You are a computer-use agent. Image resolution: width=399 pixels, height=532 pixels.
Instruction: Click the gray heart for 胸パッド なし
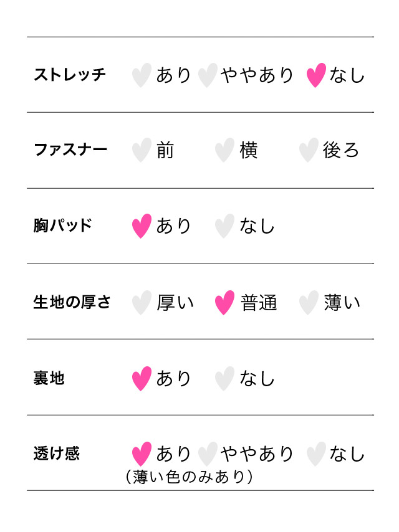224,226
